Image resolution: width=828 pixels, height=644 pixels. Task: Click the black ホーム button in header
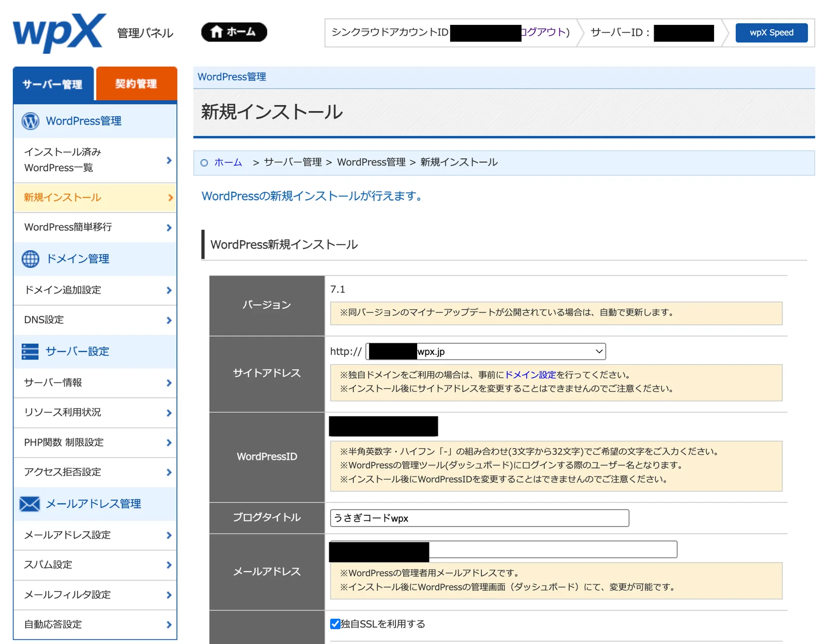click(234, 32)
